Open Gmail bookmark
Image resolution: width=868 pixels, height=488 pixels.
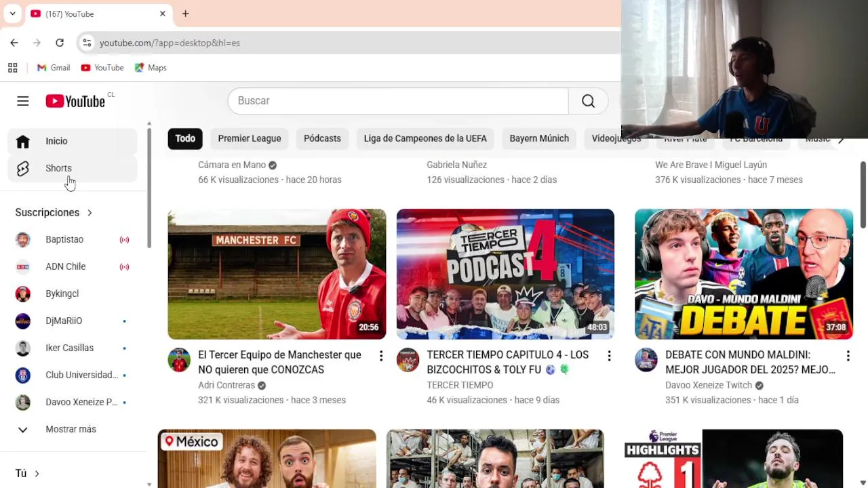coord(54,68)
